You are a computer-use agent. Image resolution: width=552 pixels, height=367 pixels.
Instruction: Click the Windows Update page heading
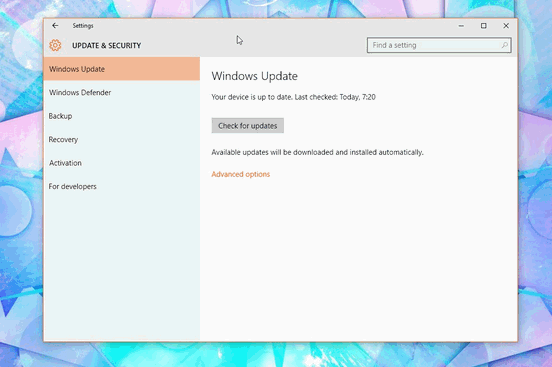coord(255,76)
